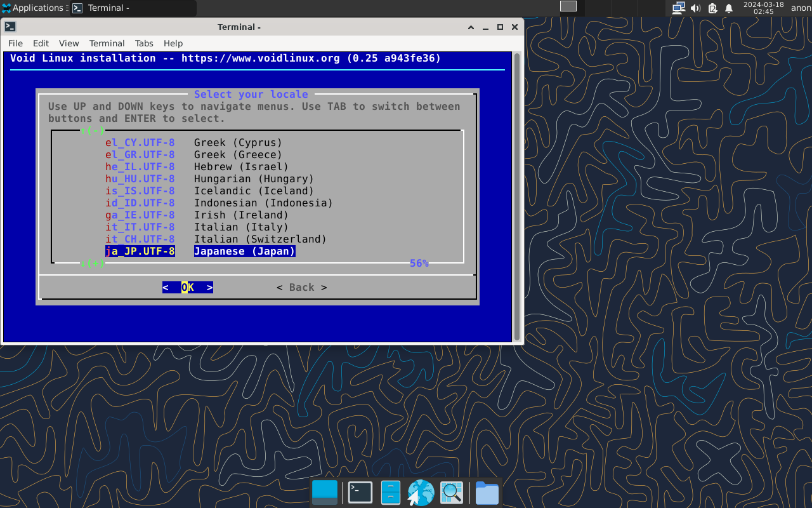Viewport: 812px width, 508px height.
Task: Click the down-arrow scroll indicator below locale list
Action: click(x=93, y=264)
